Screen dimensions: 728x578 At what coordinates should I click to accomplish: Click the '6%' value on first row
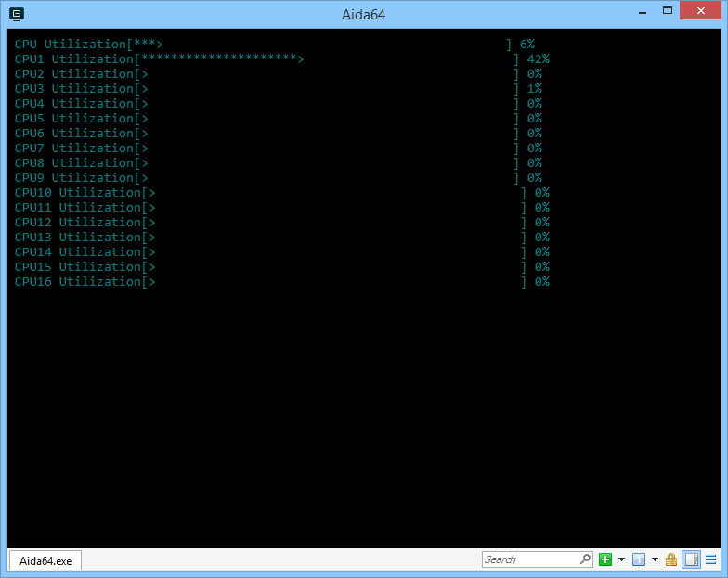click(x=527, y=45)
